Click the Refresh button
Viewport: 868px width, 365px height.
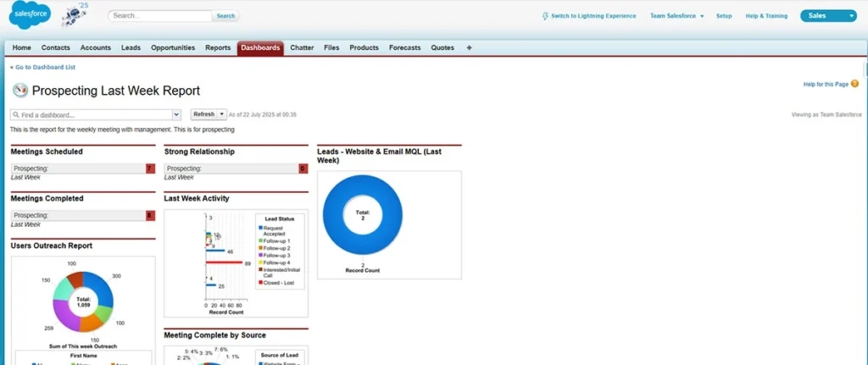(x=203, y=114)
